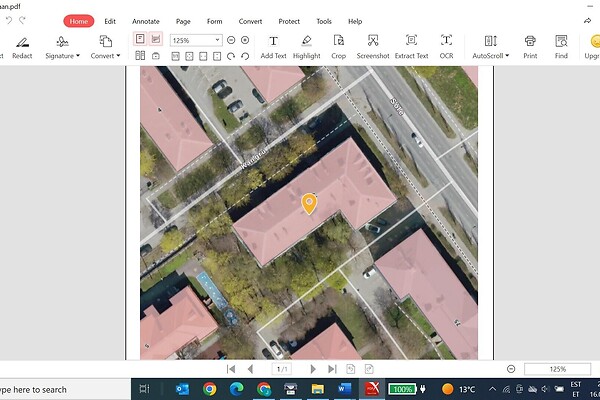Open the Protect tab
600x400 pixels.
tap(289, 21)
